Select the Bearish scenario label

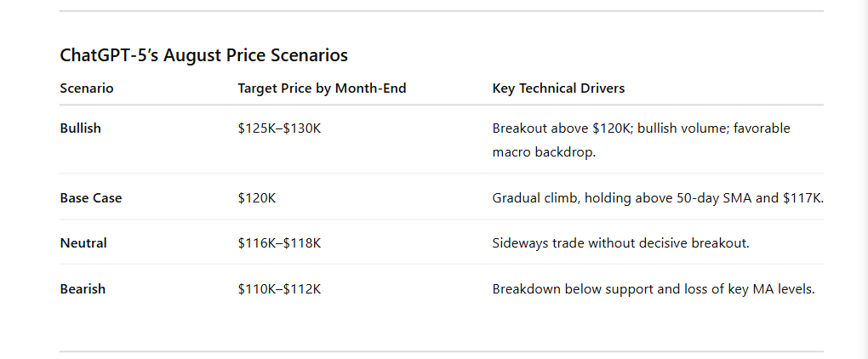point(83,288)
